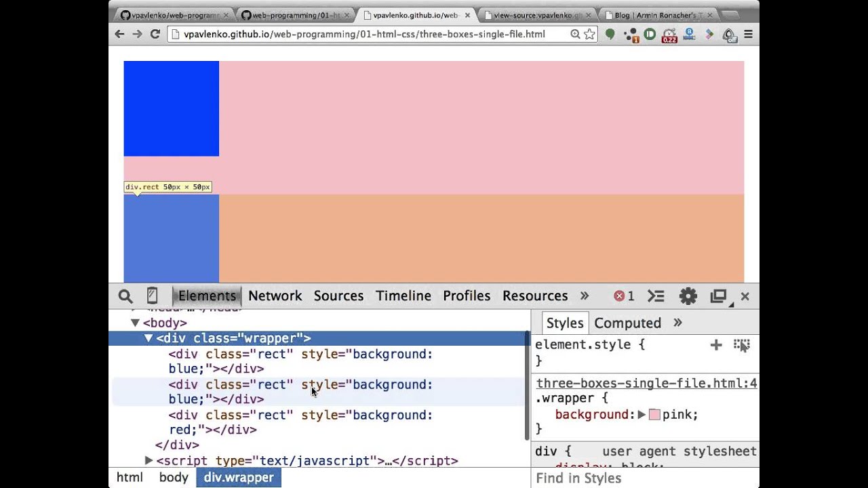Go back in browser history
This screenshot has width=868, height=488.
119,34
